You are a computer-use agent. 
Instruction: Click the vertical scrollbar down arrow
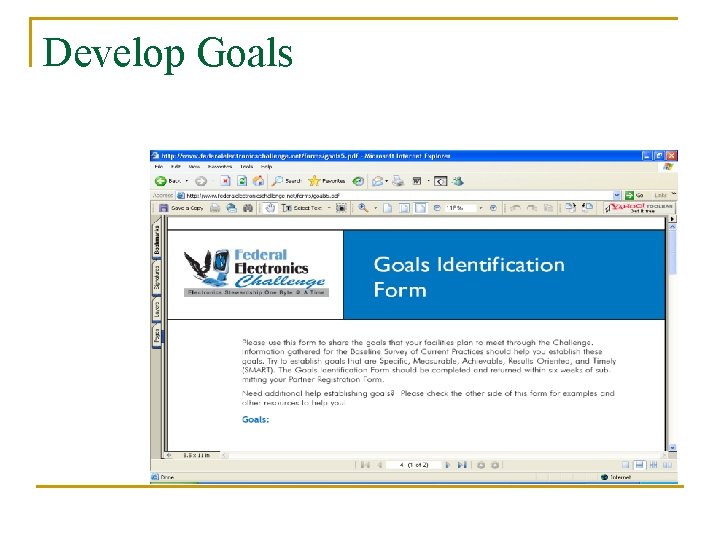pos(672,447)
